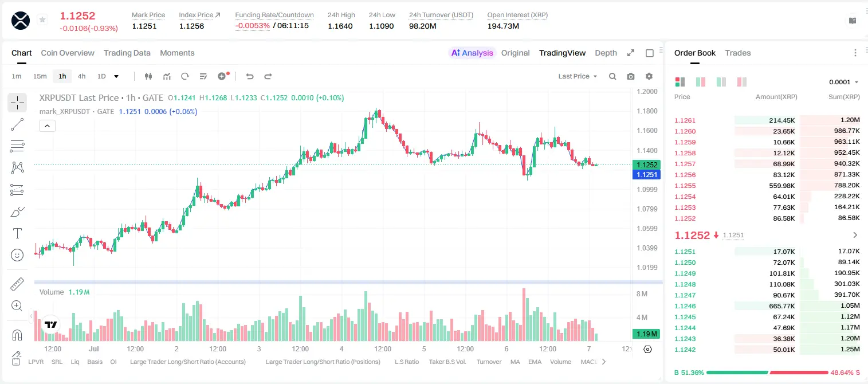Click the undo arrow in chart toolbar
The height and width of the screenshot is (384, 868).
(x=249, y=76)
